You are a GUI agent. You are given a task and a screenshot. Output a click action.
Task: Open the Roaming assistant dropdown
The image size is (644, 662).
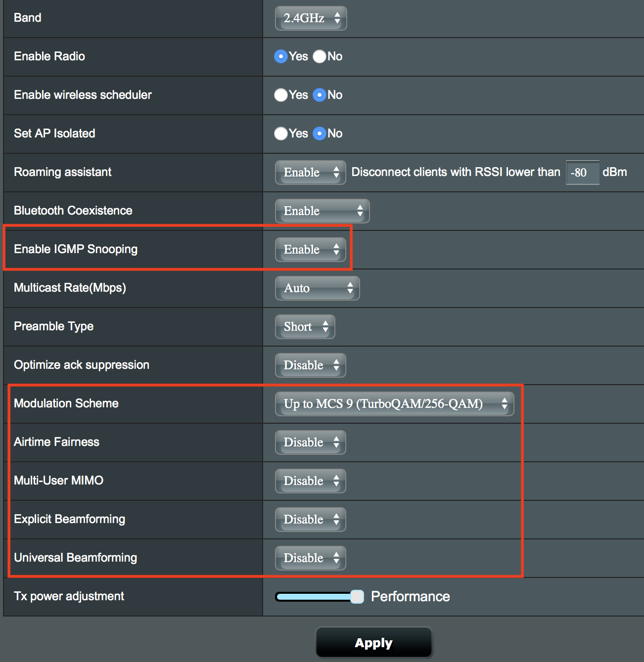tap(310, 172)
